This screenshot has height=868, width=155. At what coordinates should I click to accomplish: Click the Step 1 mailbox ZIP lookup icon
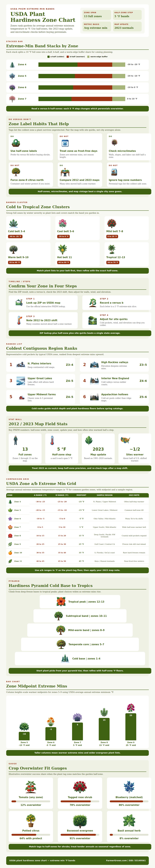click(x=20, y=303)
